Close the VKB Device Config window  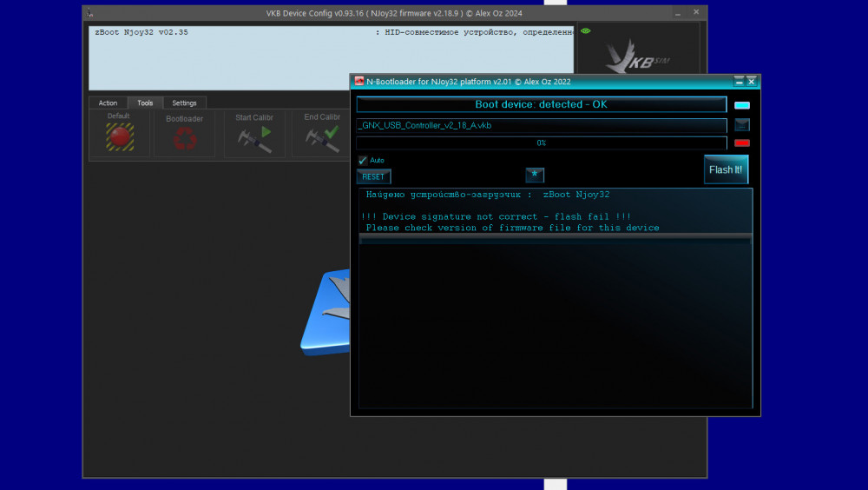pos(696,12)
